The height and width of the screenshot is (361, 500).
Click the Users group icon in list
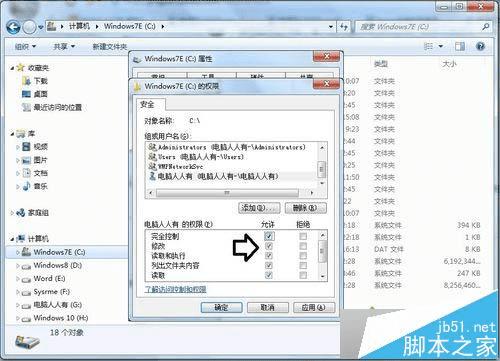click(153, 156)
